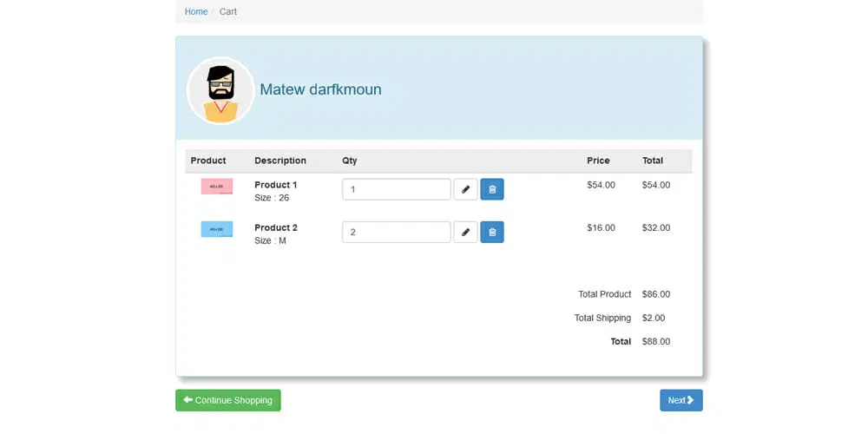The height and width of the screenshot is (434, 868).
Task: Click the $86.00 total product amount
Action: point(656,294)
